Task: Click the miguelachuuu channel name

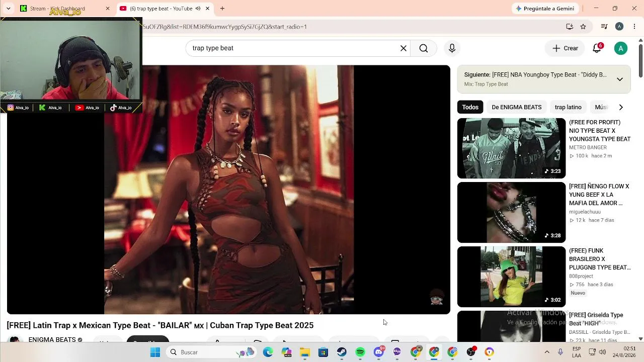Action: point(585,212)
